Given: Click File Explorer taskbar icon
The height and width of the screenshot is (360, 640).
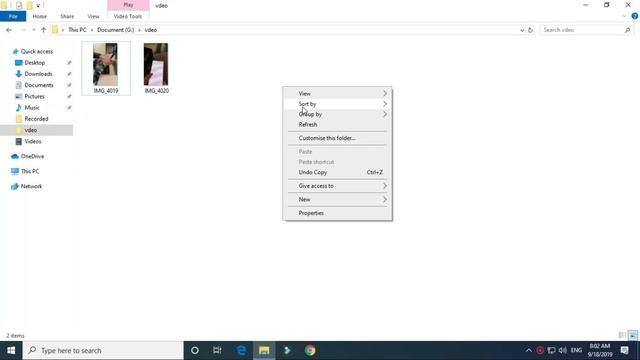Looking at the screenshot, I should pos(264,351).
